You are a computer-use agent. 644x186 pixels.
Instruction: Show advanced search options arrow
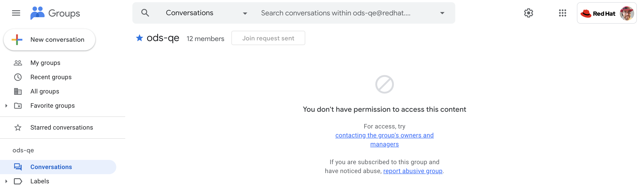pyautogui.click(x=442, y=13)
